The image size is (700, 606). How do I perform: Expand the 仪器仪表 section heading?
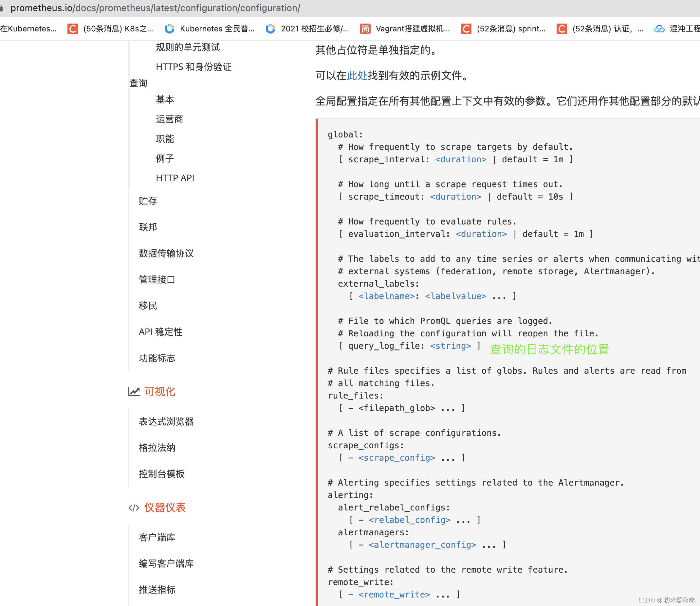165,508
